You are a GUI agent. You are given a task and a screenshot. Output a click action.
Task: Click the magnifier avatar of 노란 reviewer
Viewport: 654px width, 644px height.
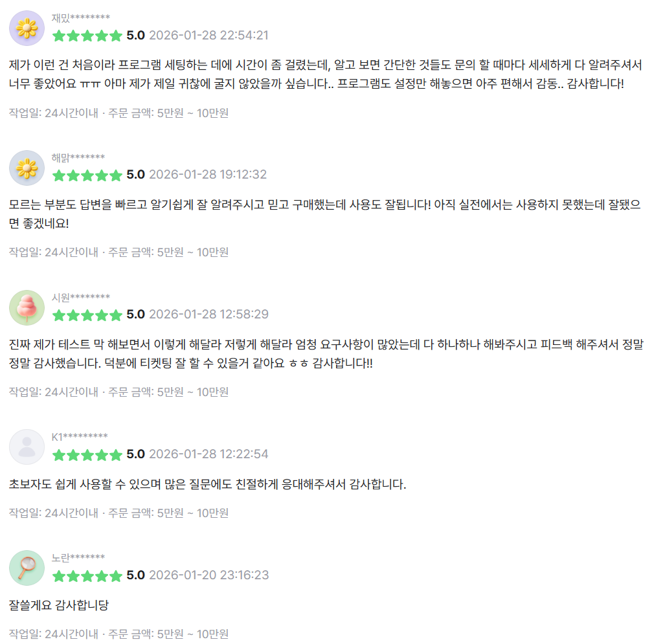[x=27, y=568]
